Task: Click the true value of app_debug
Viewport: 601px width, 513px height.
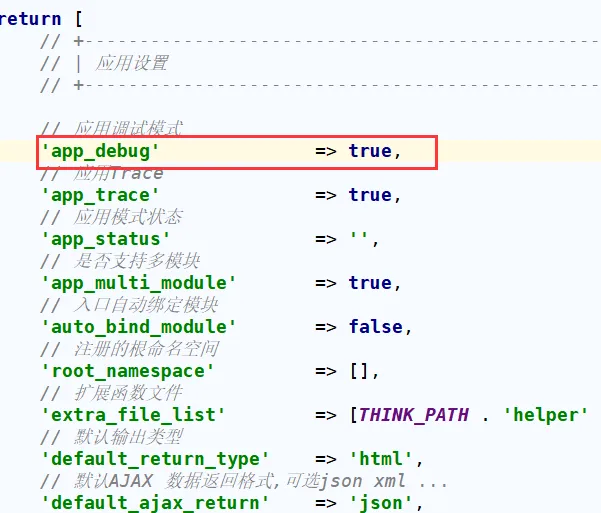Action: click(x=370, y=151)
